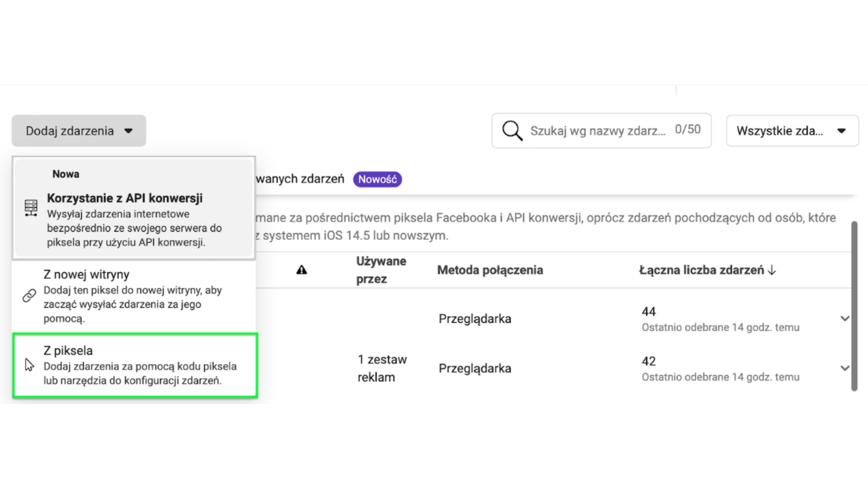
Task: Click Przeglądarka in the 44 events row
Action: 475,319
